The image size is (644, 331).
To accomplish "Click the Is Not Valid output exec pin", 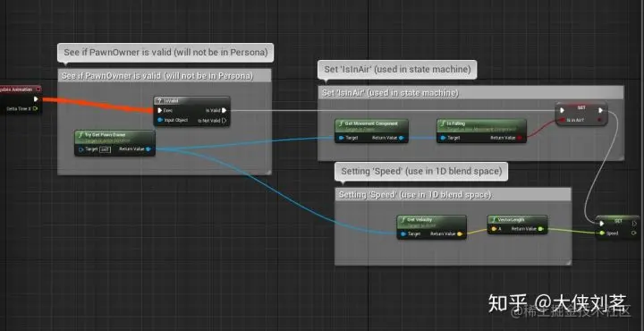I will tap(224, 121).
